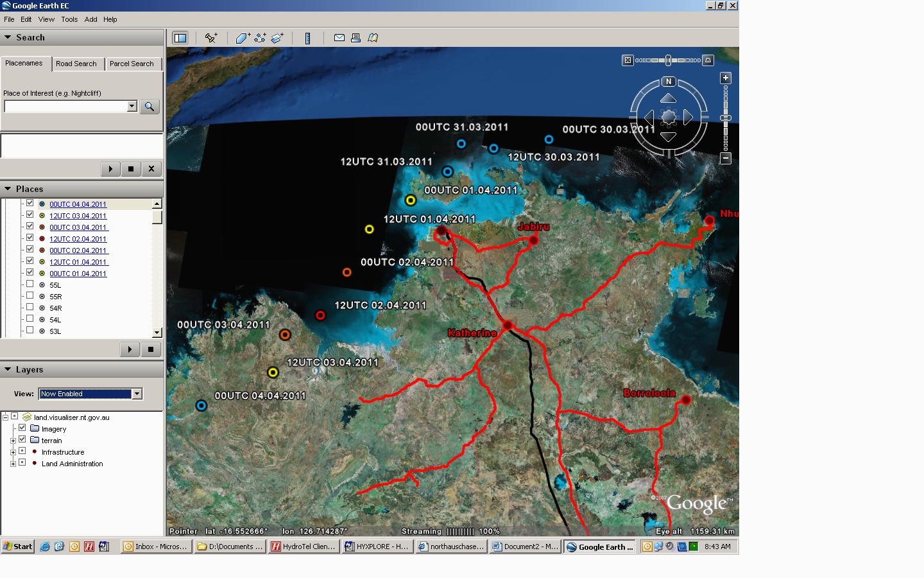Click the play button under search results

tap(110, 169)
